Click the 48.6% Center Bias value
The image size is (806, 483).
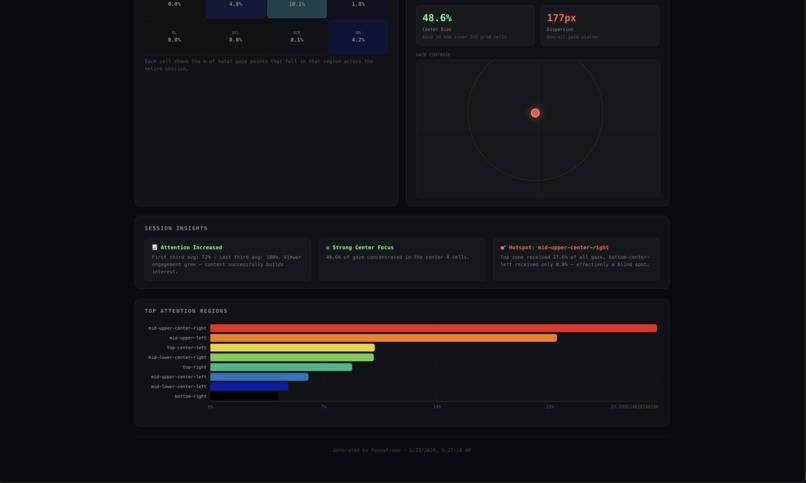click(x=437, y=18)
